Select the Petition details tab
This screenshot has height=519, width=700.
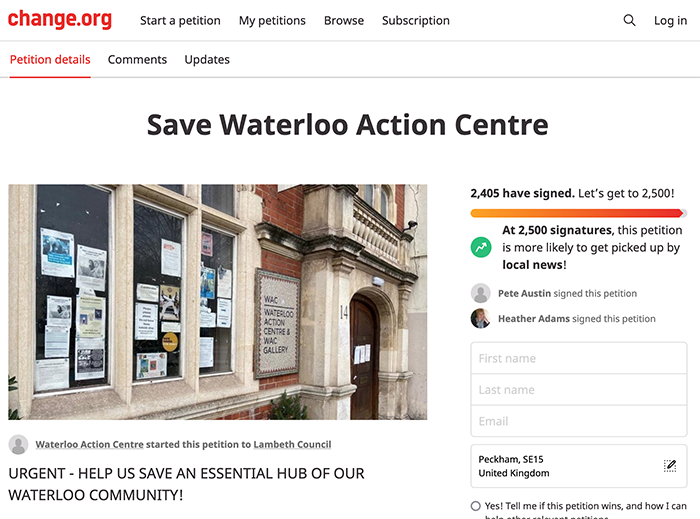tap(50, 59)
